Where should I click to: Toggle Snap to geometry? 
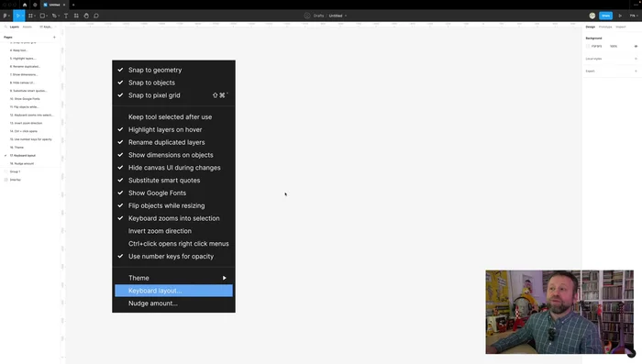click(x=173, y=70)
